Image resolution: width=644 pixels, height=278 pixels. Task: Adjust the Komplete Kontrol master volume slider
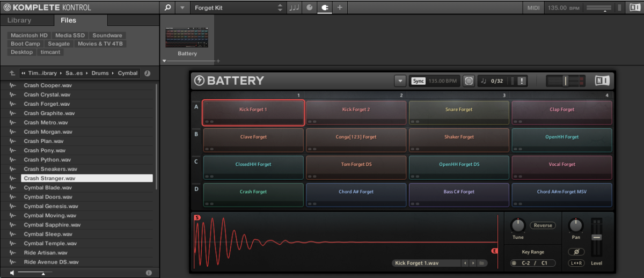(599, 8)
